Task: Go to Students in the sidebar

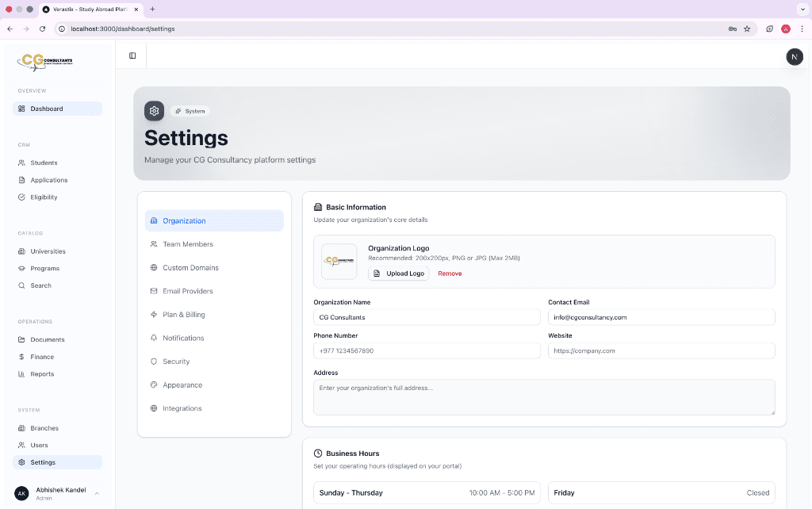Action: pos(44,163)
